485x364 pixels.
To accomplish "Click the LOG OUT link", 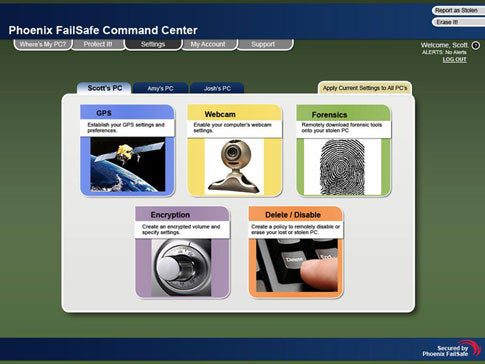I will 455,59.
